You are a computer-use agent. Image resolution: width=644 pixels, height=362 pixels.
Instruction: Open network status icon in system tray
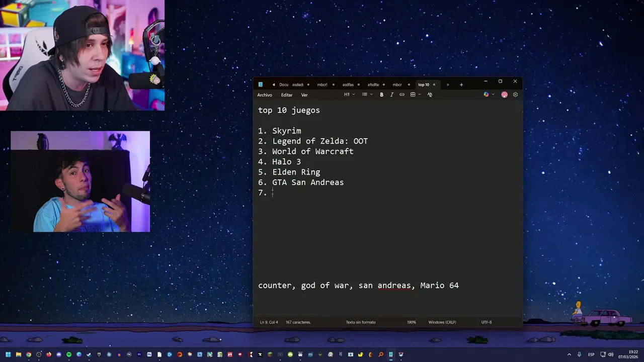(x=603, y=354)
